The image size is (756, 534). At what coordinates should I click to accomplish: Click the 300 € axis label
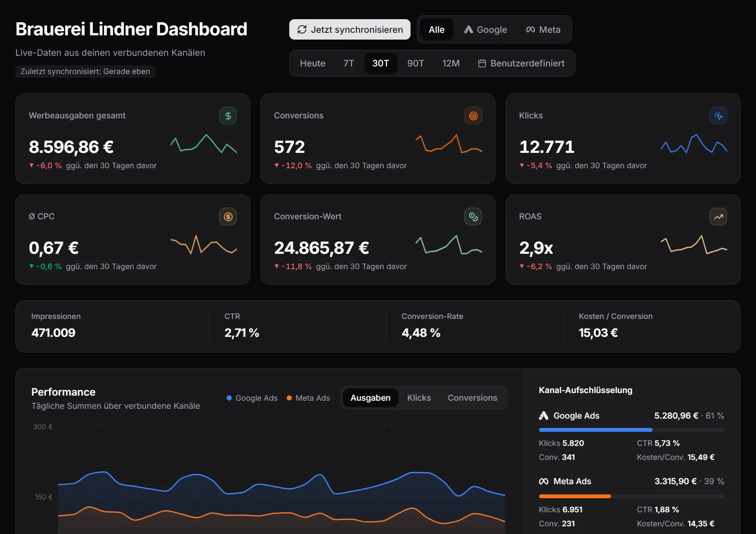(x=43, y=427)
